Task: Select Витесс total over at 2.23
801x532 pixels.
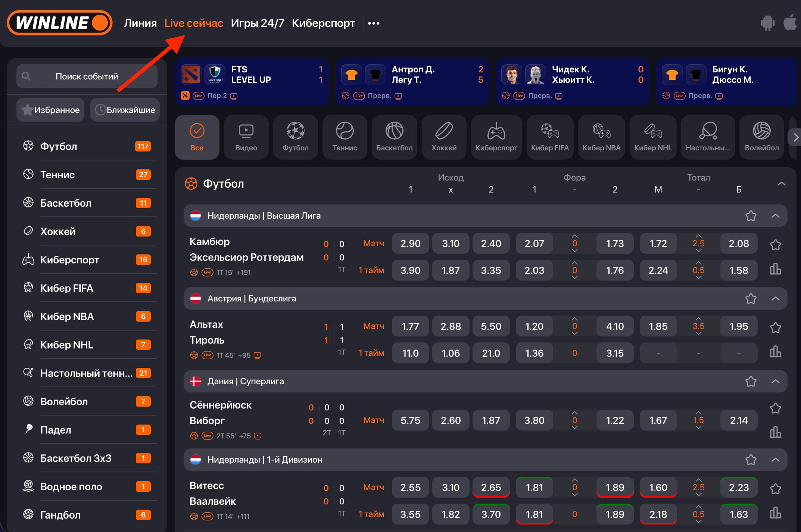Action: pyautogui.click(x=739, y=488)
